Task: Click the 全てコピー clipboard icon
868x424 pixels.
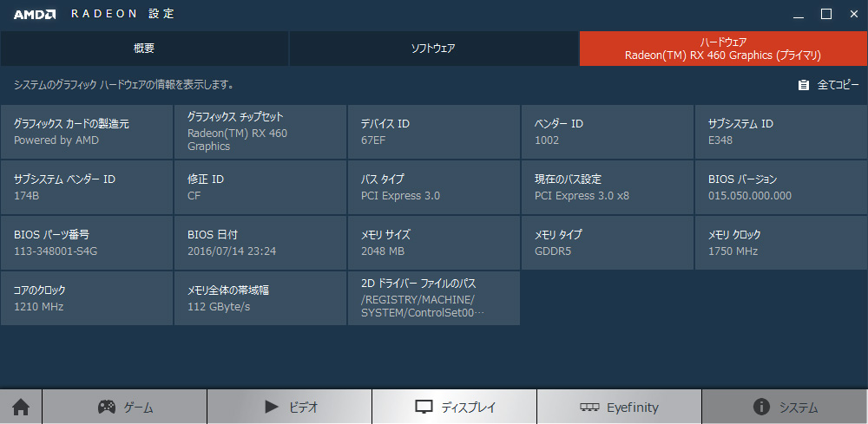Action: click(803, 85)
